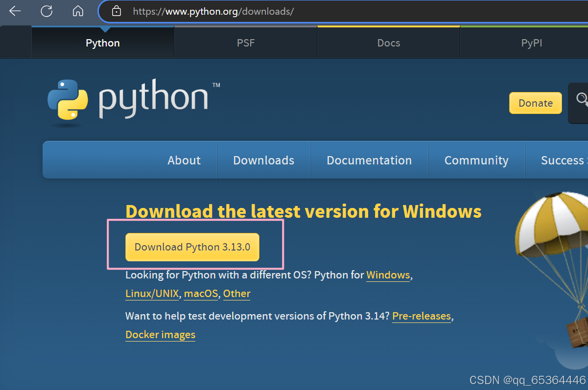Image resolution: width=588 pixels, height=390 pixels.
Task: View site info via the padlock icon
Action: click(116, 11)
